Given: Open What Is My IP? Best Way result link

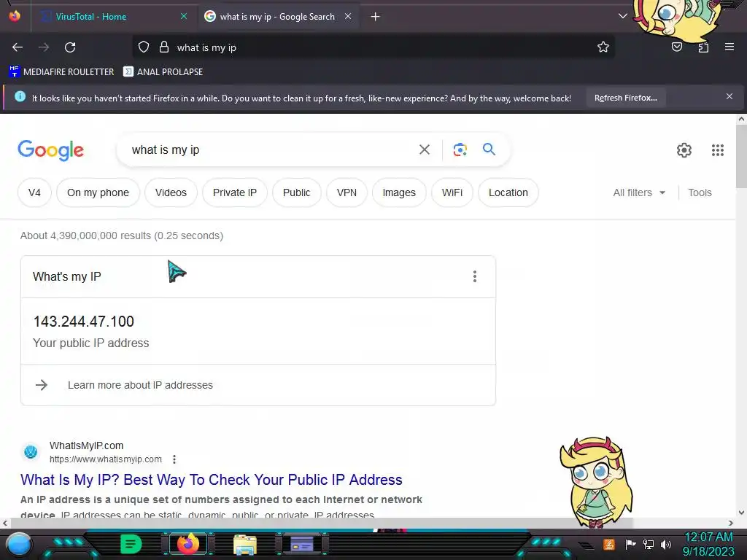Looking at the screenshot, I should 211,480.
